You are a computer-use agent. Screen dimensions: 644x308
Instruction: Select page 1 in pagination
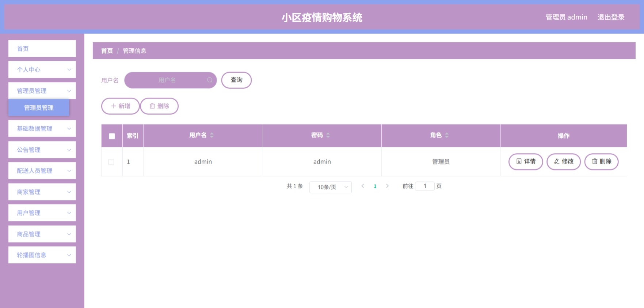point(375,186)
